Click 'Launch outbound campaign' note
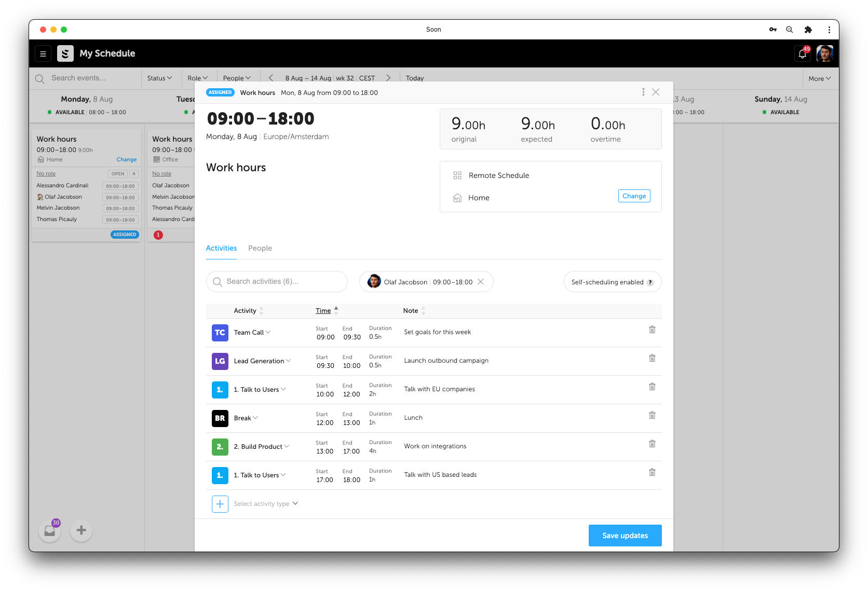868x590 pixels. coord(446,361)
